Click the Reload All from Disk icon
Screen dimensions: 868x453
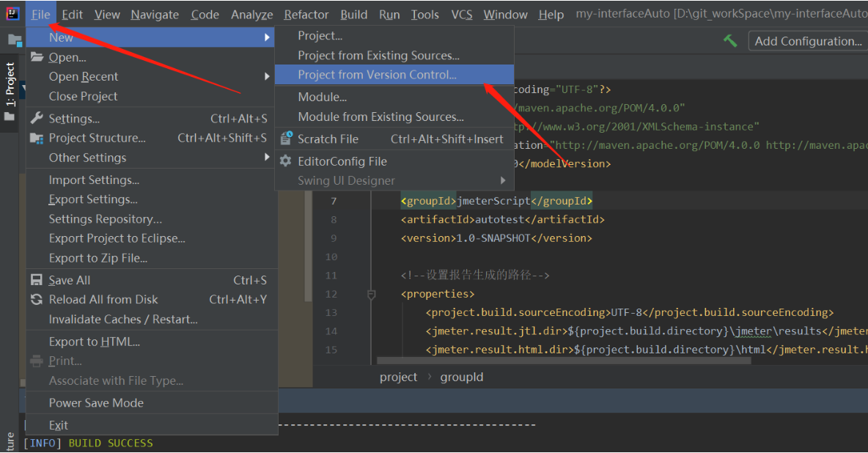[x=37, y=299]
